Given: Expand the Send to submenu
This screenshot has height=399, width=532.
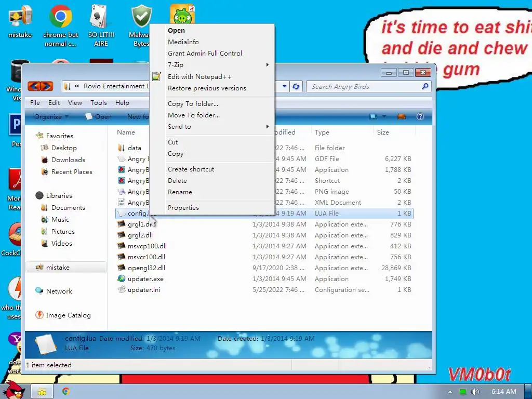Looking at the screenshot, I should tap(212, 127).
